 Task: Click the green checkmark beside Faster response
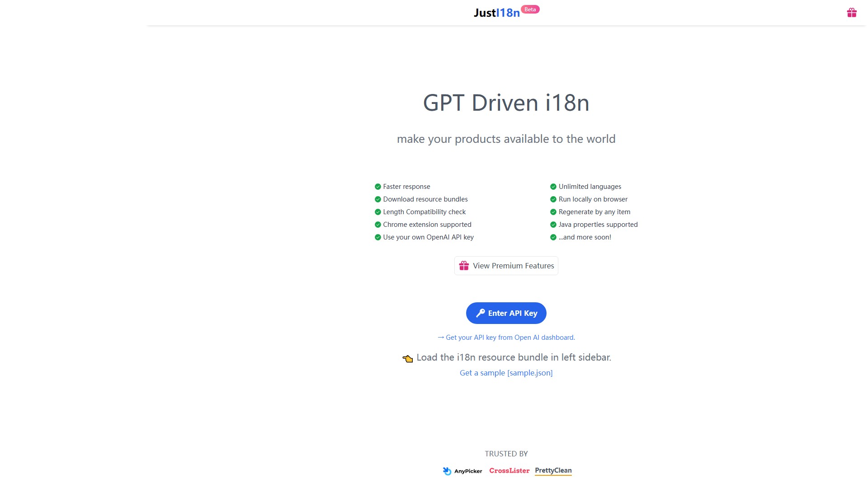point(377,186)
